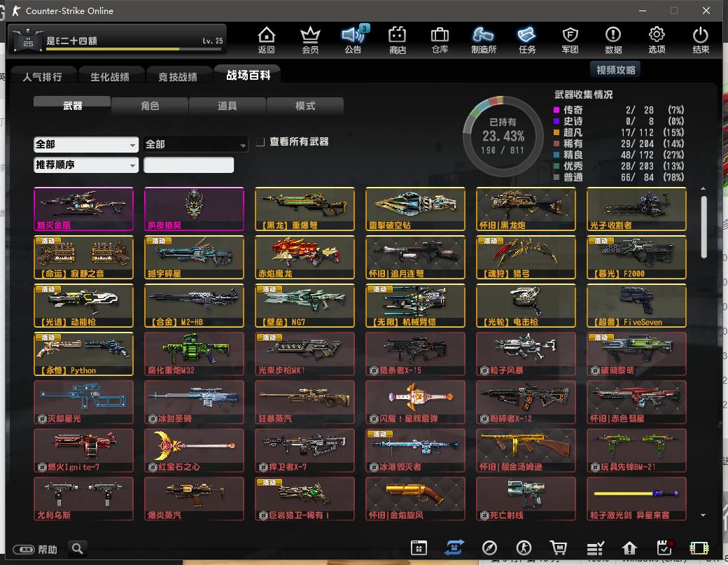Open the 任务 missions icon
This screenshot has height=565, width=728.
(527, 40)
